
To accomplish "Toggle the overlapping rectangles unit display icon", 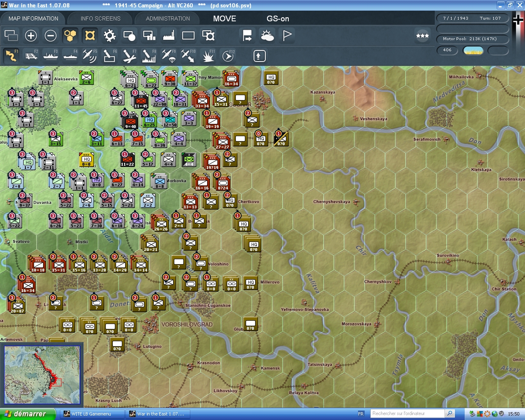I will [x=11, y=36].
